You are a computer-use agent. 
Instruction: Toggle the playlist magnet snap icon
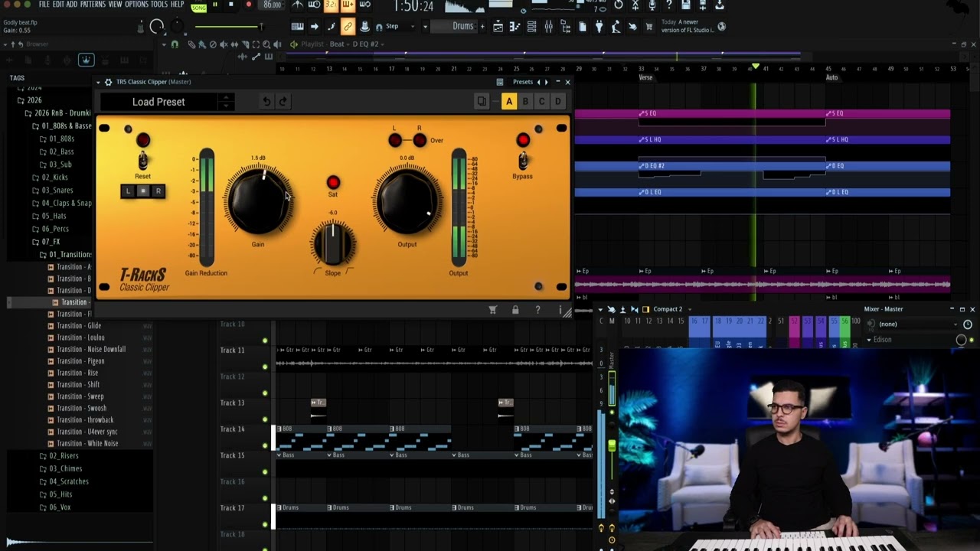pyautogui.click(x=175, y=44)
